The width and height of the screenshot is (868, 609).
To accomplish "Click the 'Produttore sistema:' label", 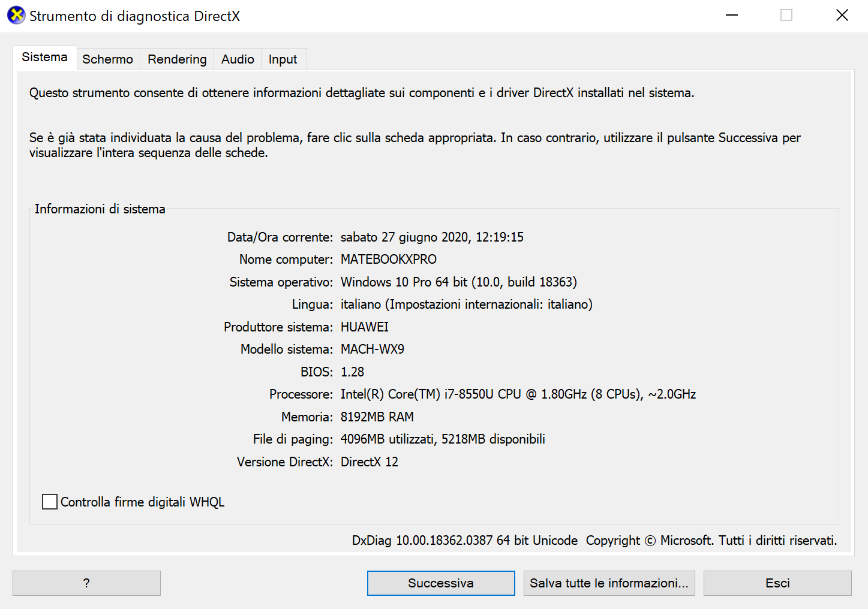I will coord(278,327).
